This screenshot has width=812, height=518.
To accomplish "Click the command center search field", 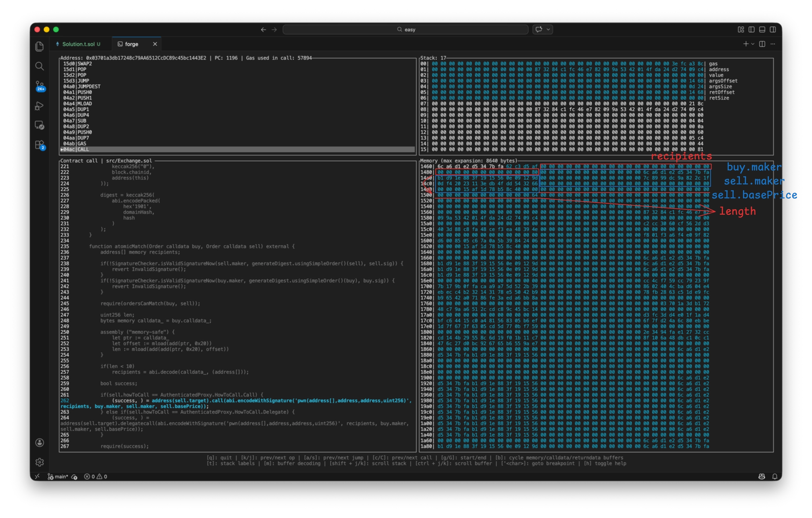I will click(x=405, y=29).
